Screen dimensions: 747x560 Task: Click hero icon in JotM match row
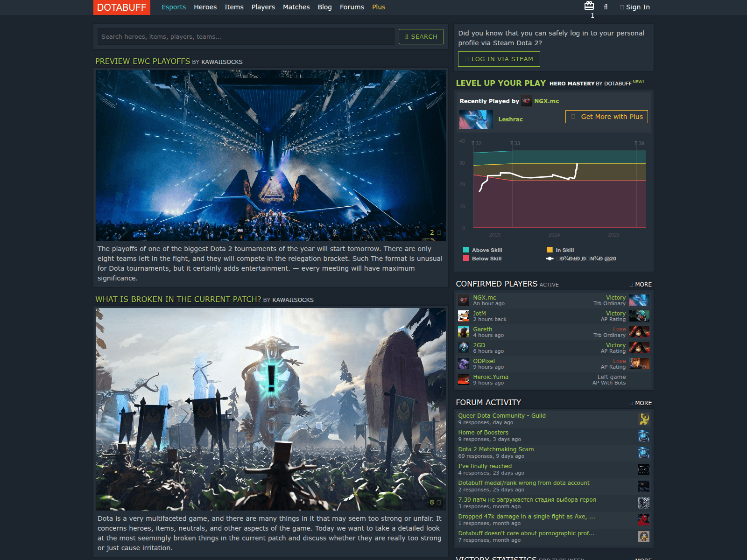click(639, 316)
